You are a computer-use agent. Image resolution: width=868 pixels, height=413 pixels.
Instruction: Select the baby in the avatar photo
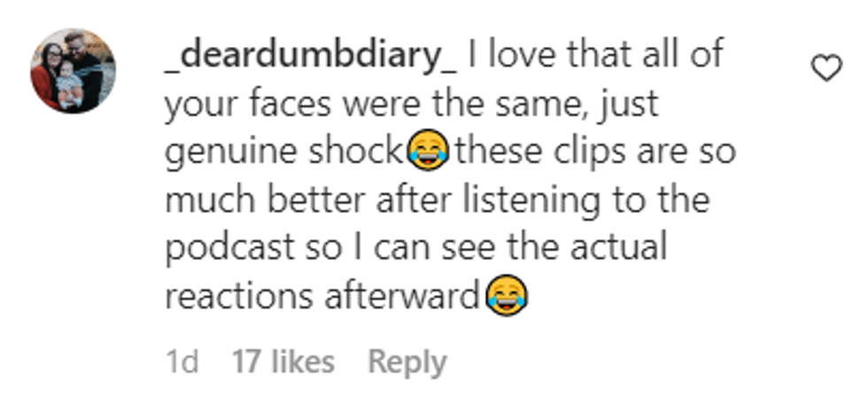pos(69,83)
